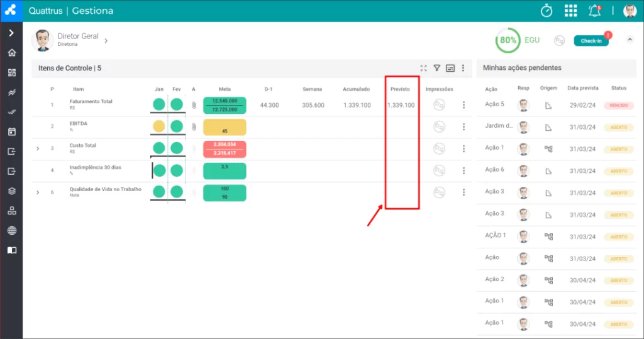Expand the Custo Total row

tap(38, 148)
